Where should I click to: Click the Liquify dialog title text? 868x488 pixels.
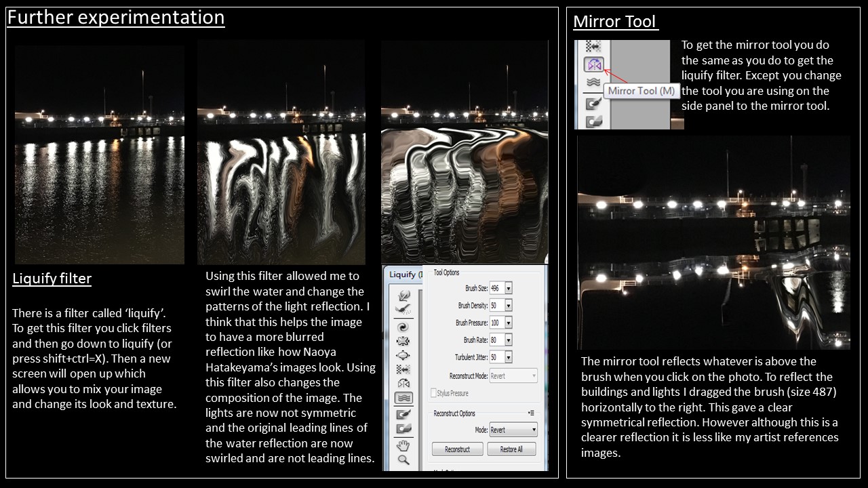pos(406,274)
